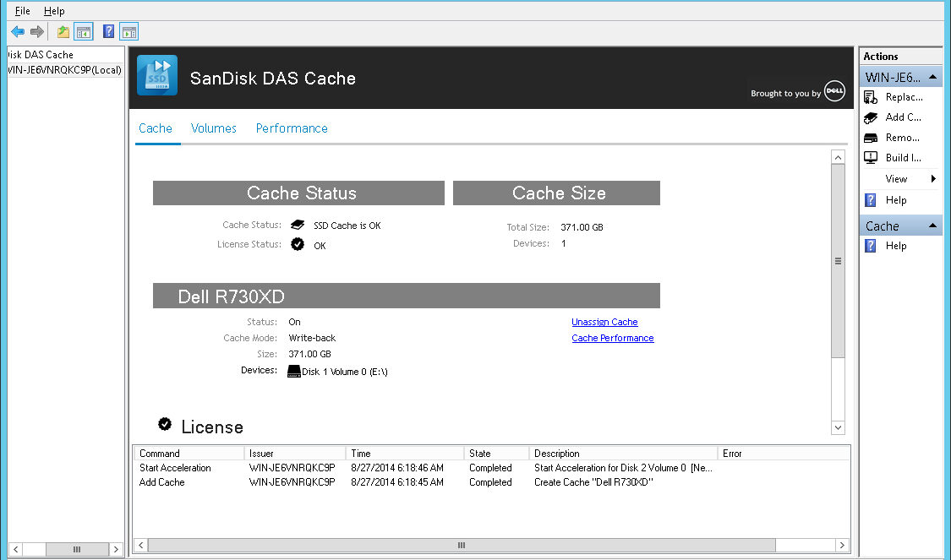Expand the View submenu arrow

(x=933, y=179)
